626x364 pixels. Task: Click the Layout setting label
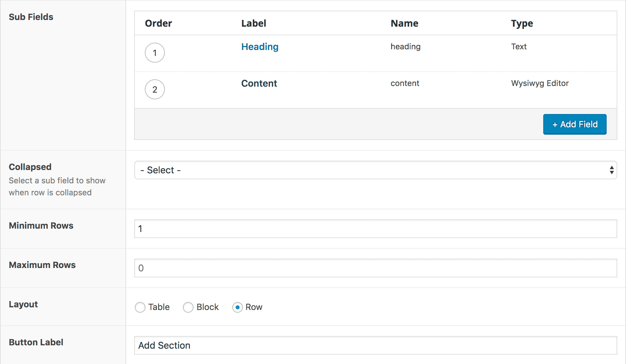pos(23,304)
